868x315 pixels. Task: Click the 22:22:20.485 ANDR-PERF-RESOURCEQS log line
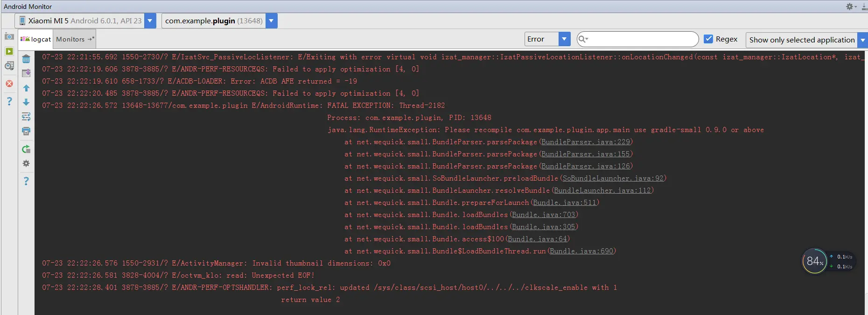231,93
